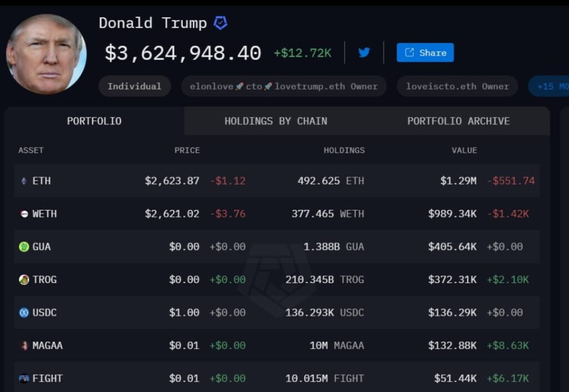Image resolution: width=569 pixels, height=392 pixels.
Task: Select the PORTFOLIO tab
Action: click(x=94, y=121)
